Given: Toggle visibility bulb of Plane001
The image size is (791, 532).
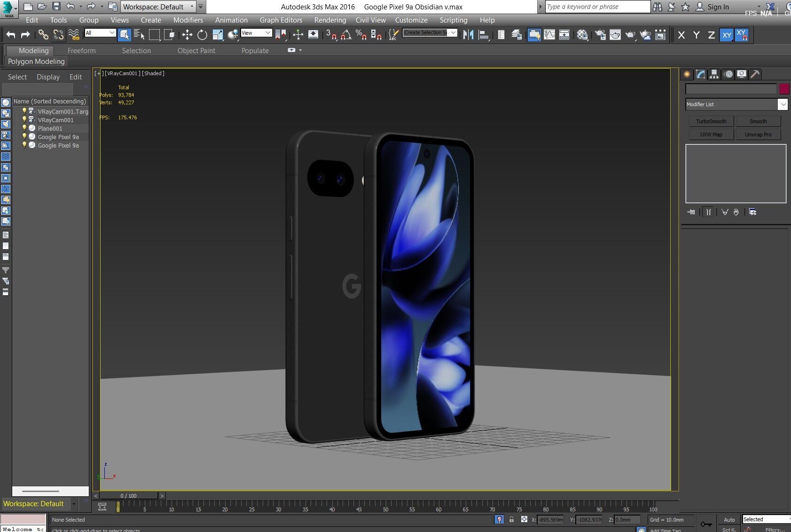Looking at the screenshot, I should click(24, 128).
